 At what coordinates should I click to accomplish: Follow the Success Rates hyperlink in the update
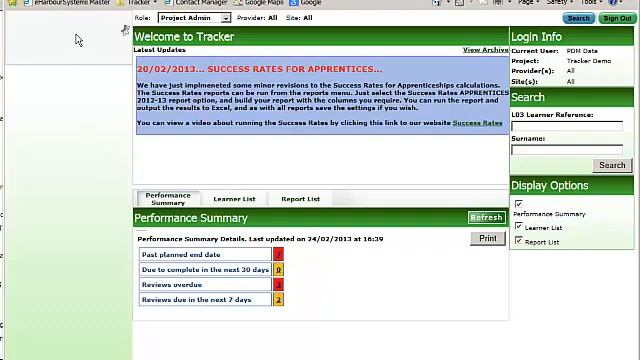click(x=477, y=123)
